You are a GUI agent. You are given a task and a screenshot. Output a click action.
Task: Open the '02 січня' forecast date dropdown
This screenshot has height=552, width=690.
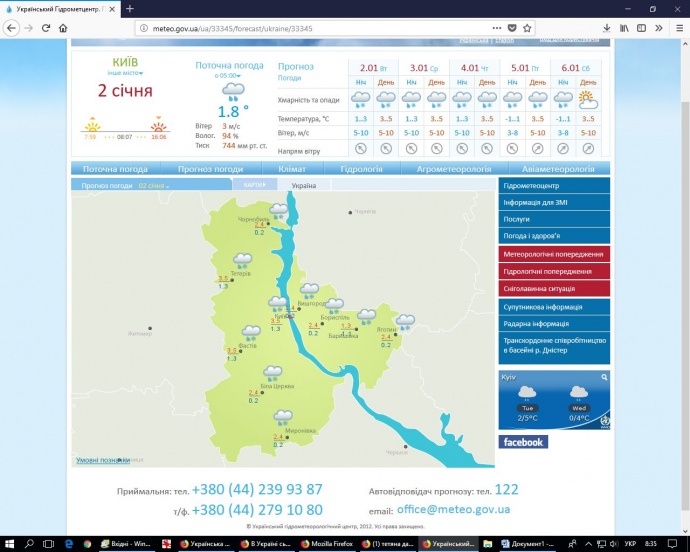pos(153,186)
